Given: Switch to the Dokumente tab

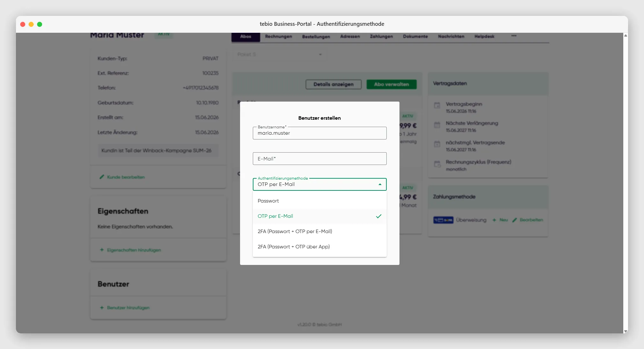Looking at the screenshot, I should [415, 36].
